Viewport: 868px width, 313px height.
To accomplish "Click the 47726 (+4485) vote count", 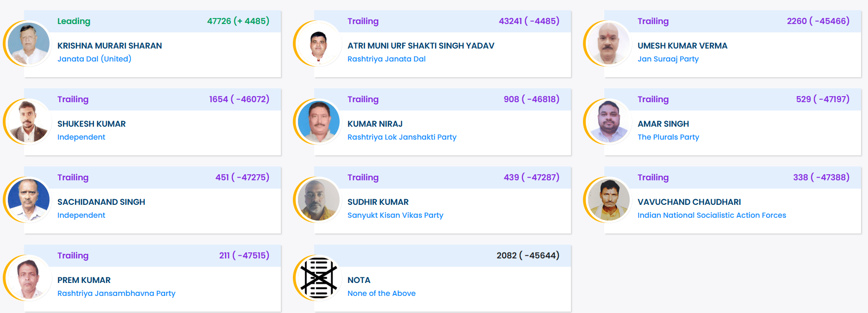I will [x=238, y=21].
